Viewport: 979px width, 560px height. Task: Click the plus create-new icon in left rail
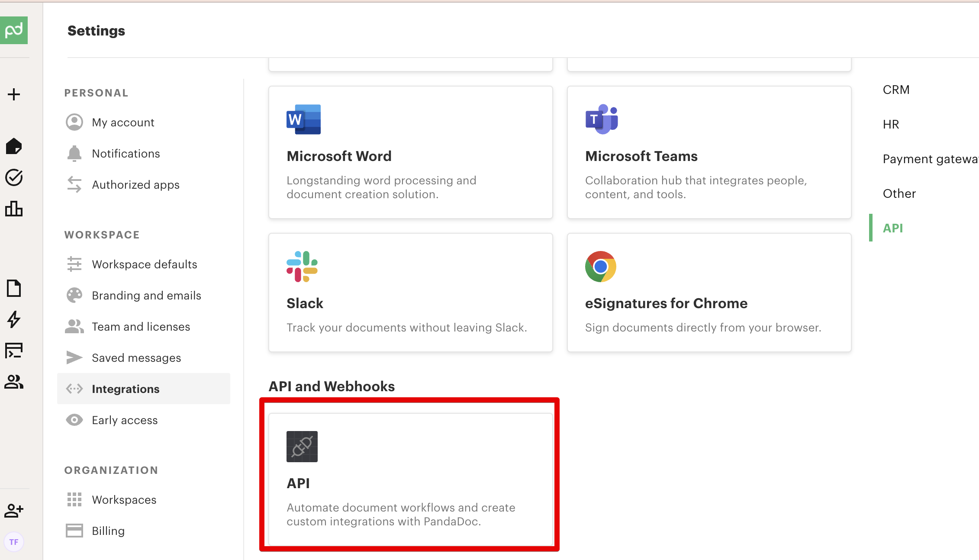click(x=14, y=94)
